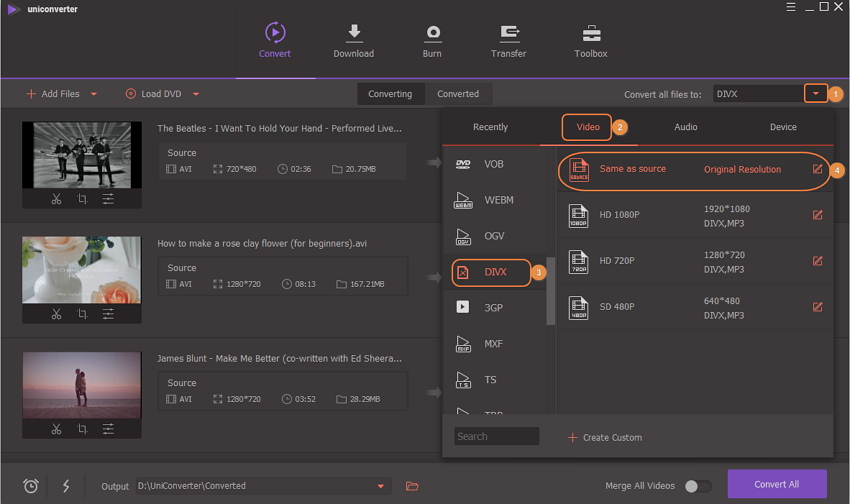Image resolution: width=850 pixels, height=504 pixels.
Task: Click the Convert All button
Action: [777, 484]
